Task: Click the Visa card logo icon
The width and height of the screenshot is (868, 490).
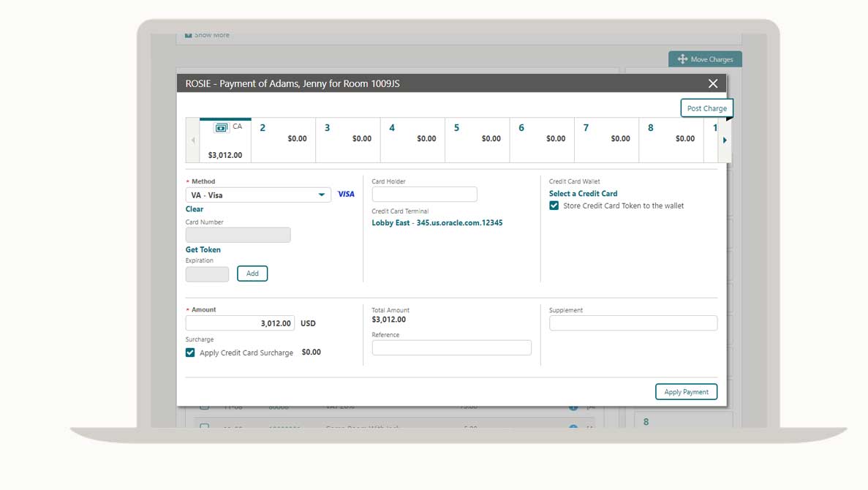Action: coord(346,195)
